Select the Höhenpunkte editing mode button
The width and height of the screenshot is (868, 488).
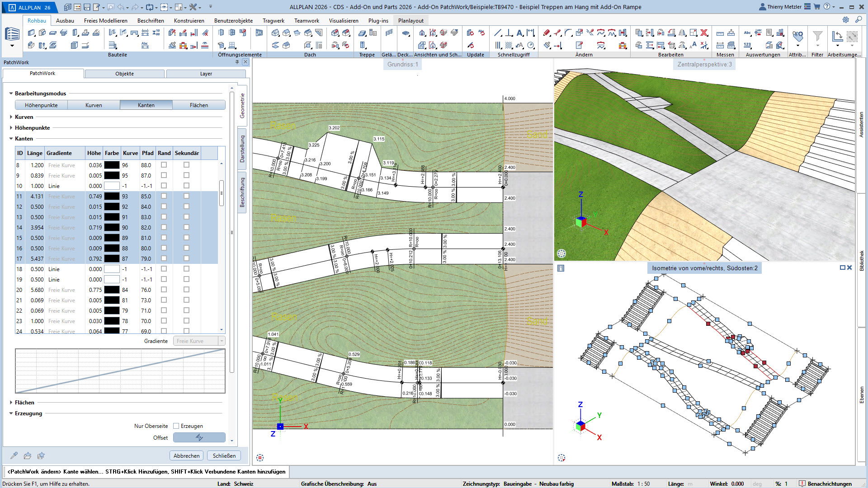point(41,105)
